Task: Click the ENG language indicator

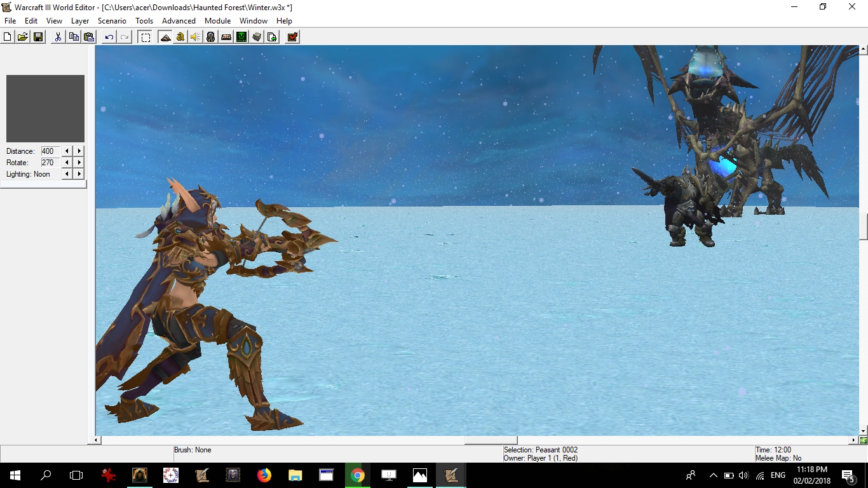Action: pos(778,475)
